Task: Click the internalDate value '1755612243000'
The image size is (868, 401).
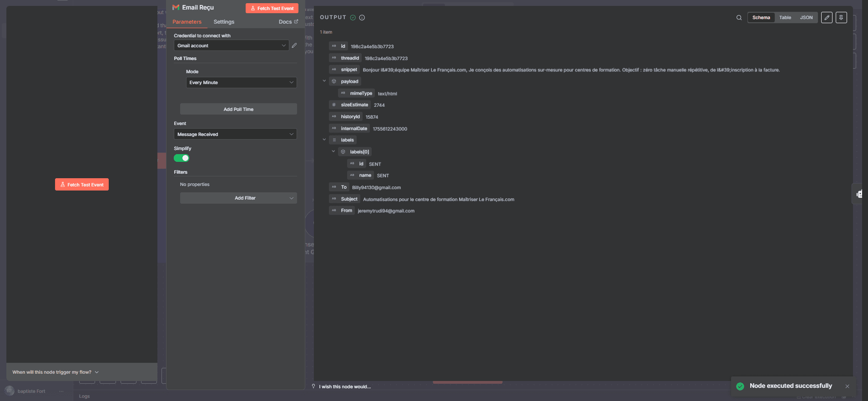Action: tap(390, 129)
